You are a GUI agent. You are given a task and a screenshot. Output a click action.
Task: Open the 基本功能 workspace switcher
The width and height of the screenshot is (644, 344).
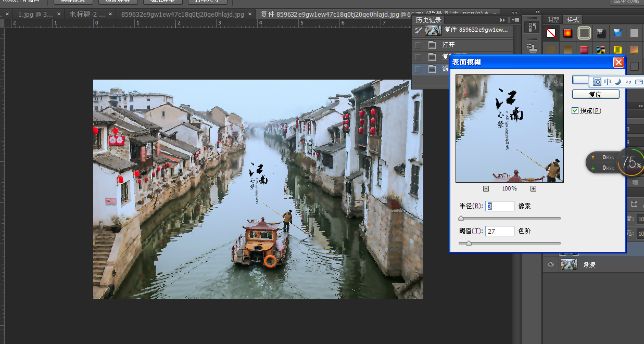(x=626, y=2)
